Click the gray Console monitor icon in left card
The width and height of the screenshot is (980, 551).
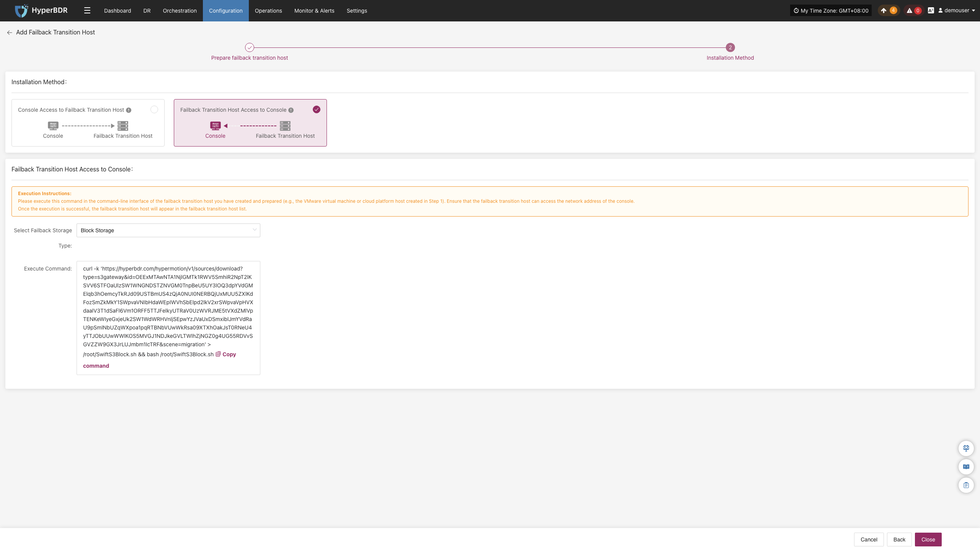(53, 126)
